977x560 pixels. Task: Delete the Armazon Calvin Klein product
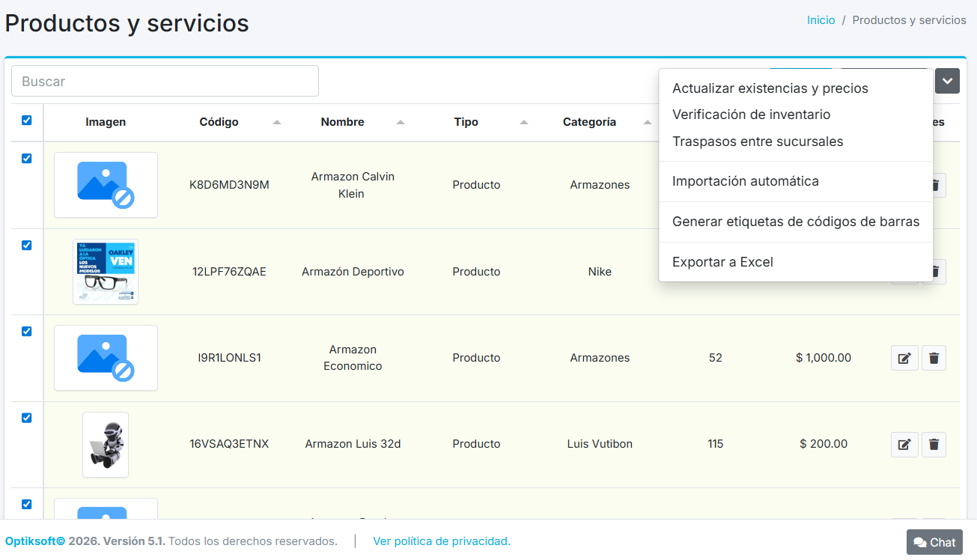tap(934, 186)
